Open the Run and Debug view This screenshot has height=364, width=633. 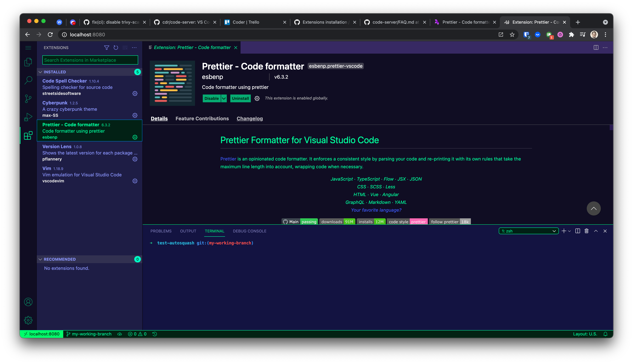tap(28, 117)
